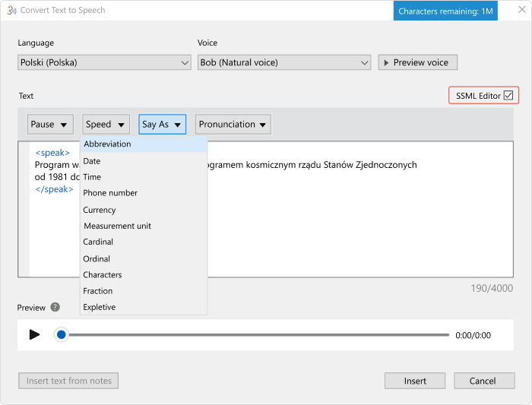Click the audio preview slider handle

[x=61, y=334]
